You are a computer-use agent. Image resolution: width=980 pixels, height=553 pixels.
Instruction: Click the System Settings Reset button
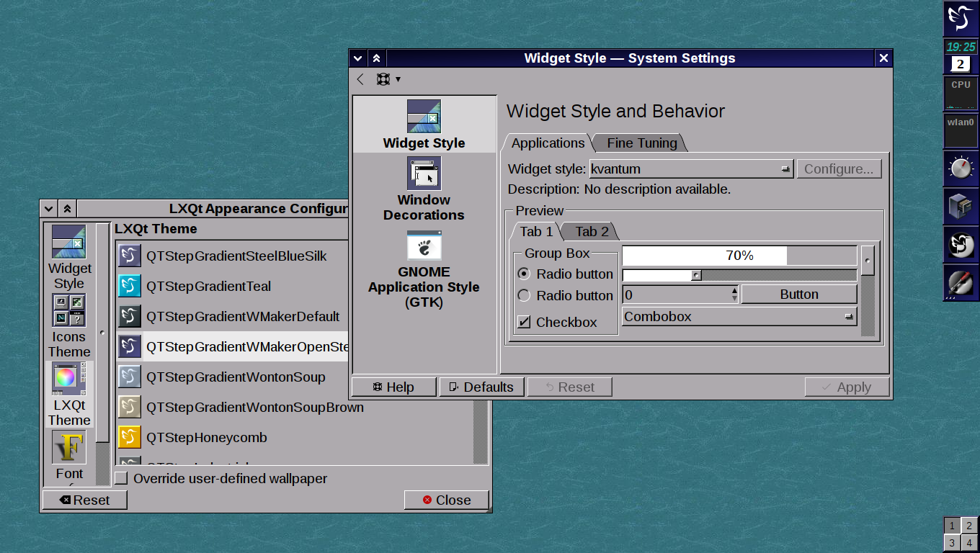tap(570, 387)
